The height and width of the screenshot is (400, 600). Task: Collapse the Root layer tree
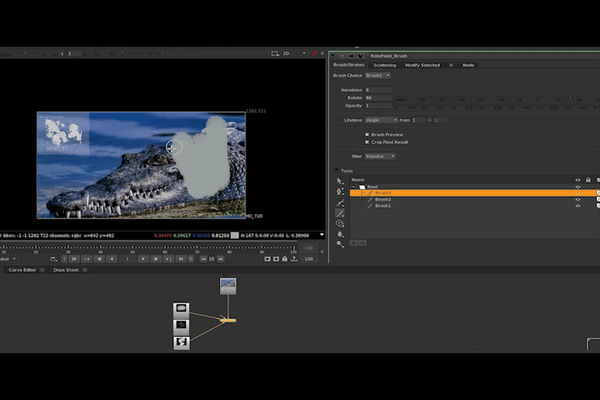[x=353, y=186]
